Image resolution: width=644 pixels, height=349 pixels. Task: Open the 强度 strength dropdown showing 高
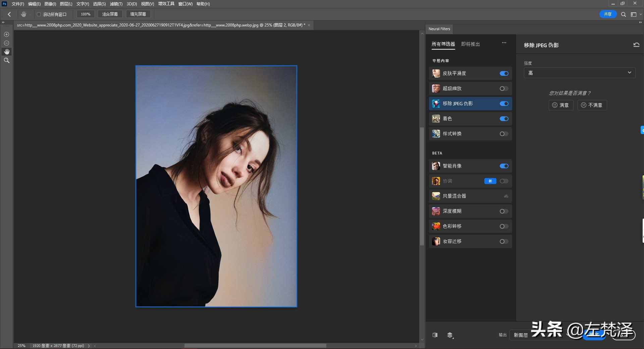(579, 73)
